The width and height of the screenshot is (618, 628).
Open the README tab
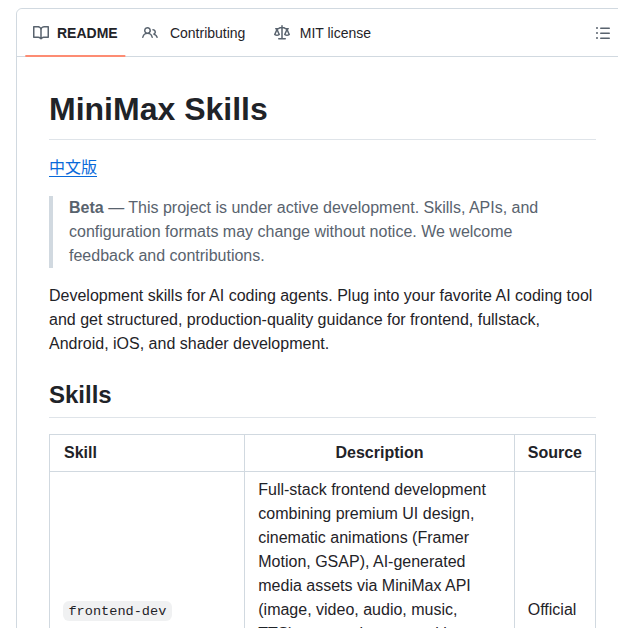point(75,33)
